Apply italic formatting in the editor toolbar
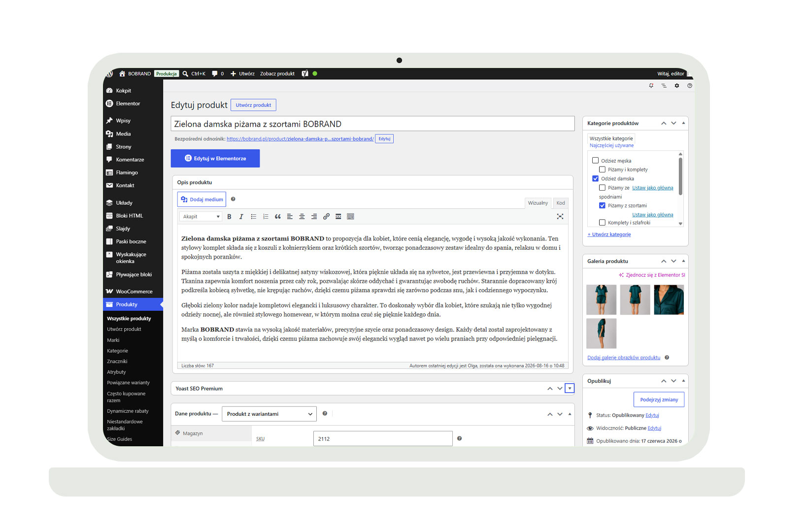 click(x=241, y=217)
